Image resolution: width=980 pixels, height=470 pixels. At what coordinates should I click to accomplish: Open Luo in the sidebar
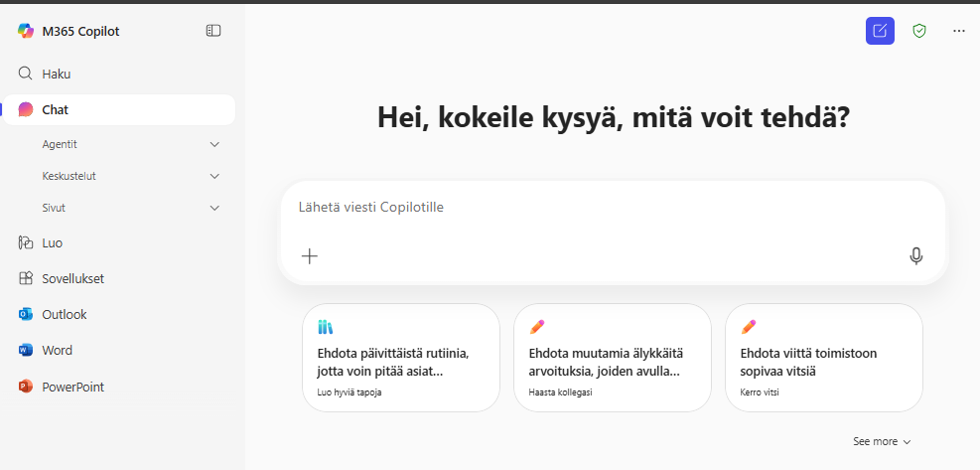pyautogui.click(x=52, y=242)
